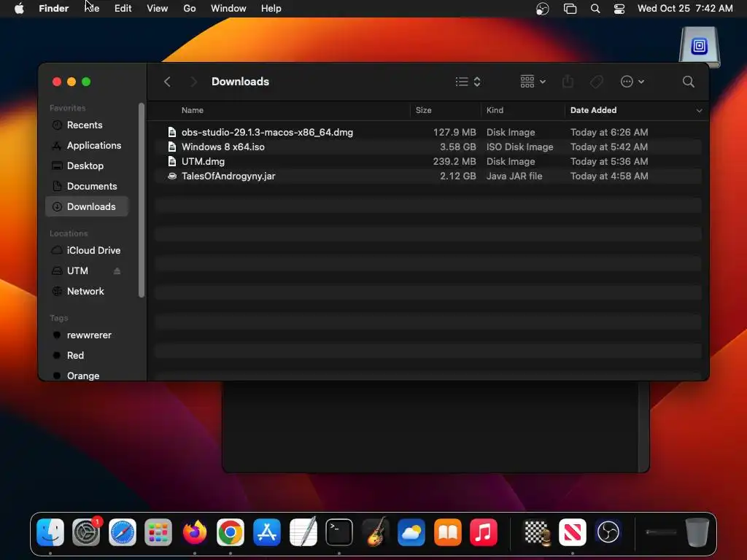Click the Windows 8 ISO file icon
The width and height of the screenshot is (747, 560).
(x=172, y=147)
